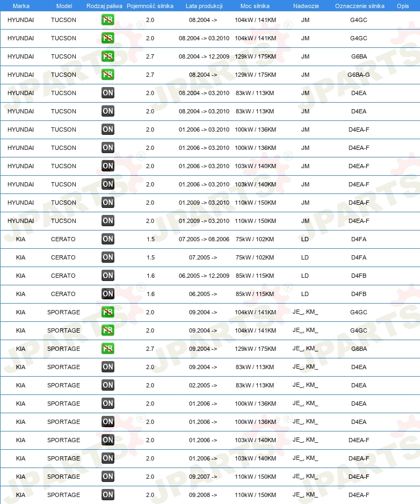Click D4EA-F engine code in the SPORTAGE 09.2008 row
Image resolution: width=420 pixels, height=504 pixels.
(359, 495)
